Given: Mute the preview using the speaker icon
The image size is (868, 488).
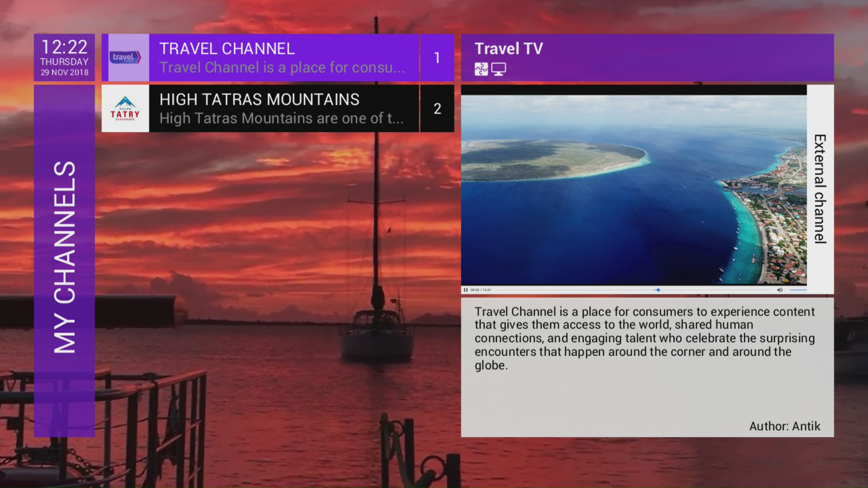Looking at the screenshot, I should (x=779, y=290).
